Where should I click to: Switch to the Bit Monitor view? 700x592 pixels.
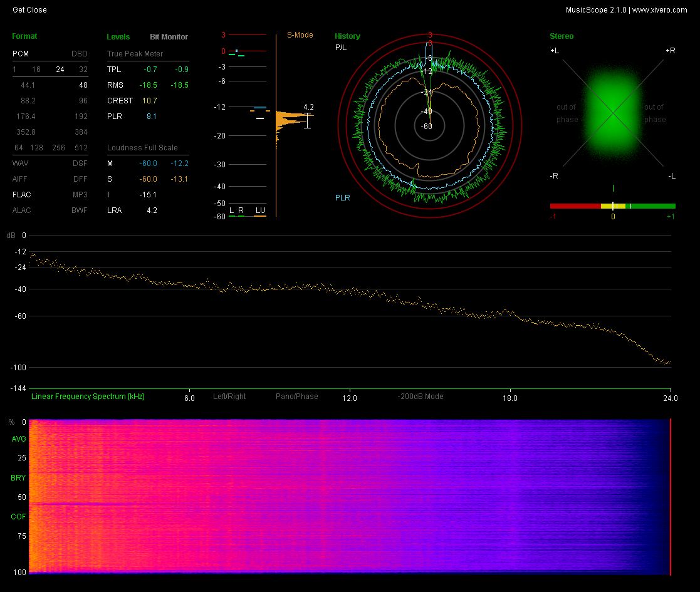click(169, 37)
